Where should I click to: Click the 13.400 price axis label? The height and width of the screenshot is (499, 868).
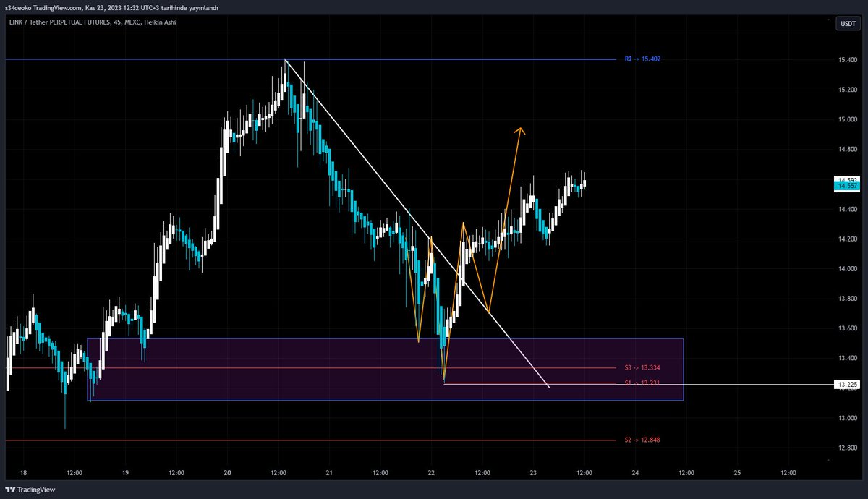(x=847, y=359)
